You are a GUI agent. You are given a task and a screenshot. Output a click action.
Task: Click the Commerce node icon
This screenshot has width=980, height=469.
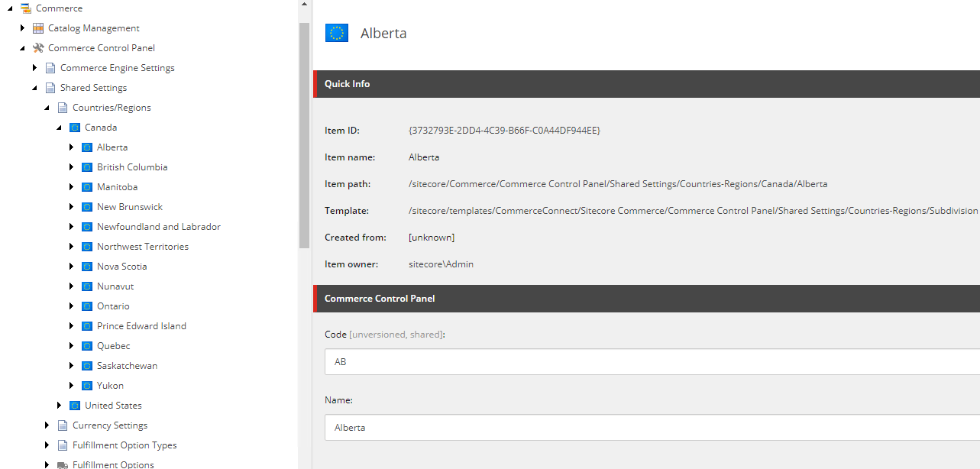coord(25,8)
